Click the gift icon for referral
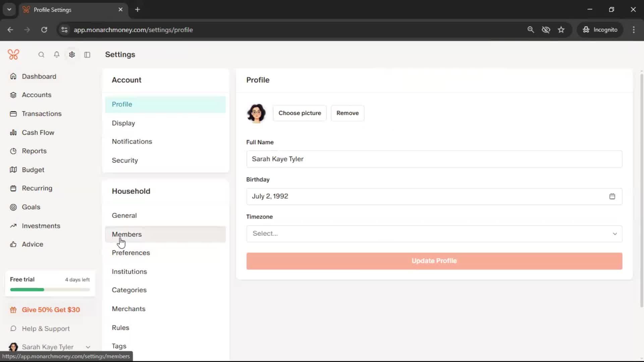This screenshot has width=644, height=362. 13,310
